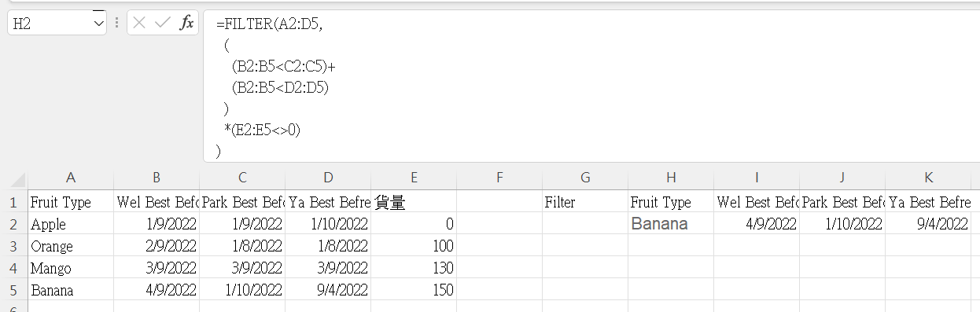Viewport: 980px width, 312px height.
Task: Click the Filter label cell in G1
Action: click(x=585, y=202)
